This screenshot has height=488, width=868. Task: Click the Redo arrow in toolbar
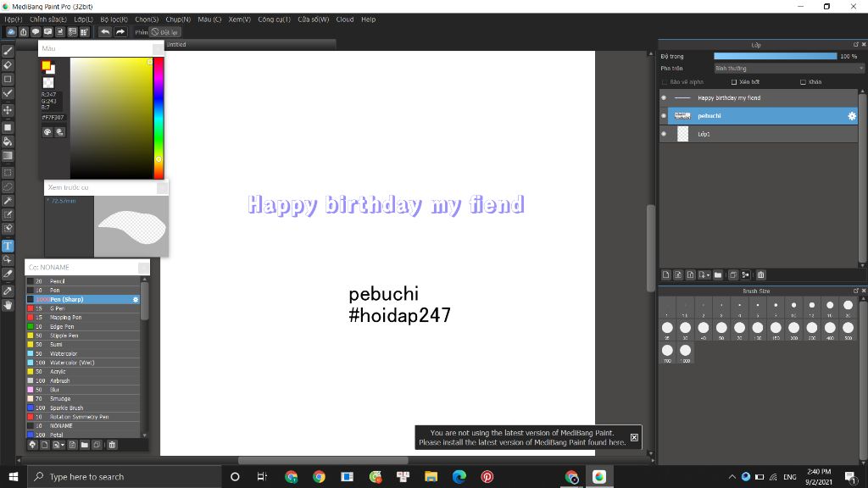click(x=120, y=32)
